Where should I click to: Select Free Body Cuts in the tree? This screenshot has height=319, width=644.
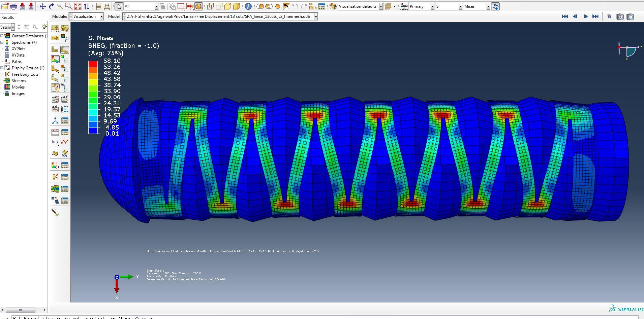coord(25,74)
